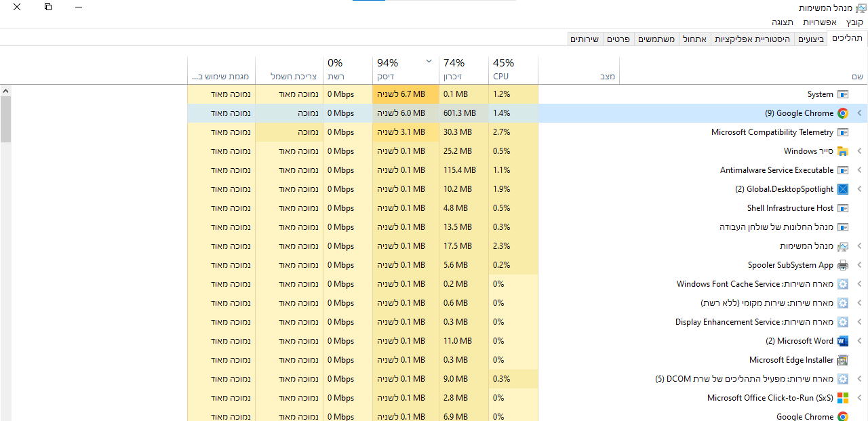868x421 pixels.
Task: Sort by the CPU column header
Action: [x=513, y=69]
